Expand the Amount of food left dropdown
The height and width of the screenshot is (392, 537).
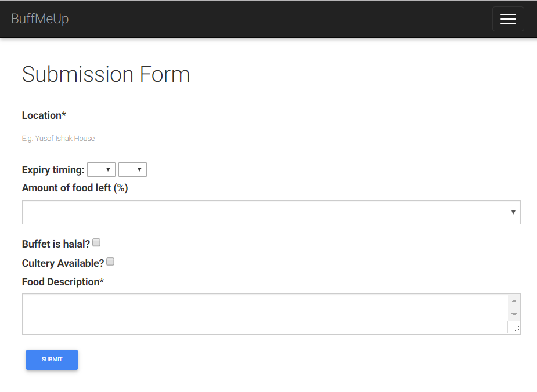[x=271, y=212]
